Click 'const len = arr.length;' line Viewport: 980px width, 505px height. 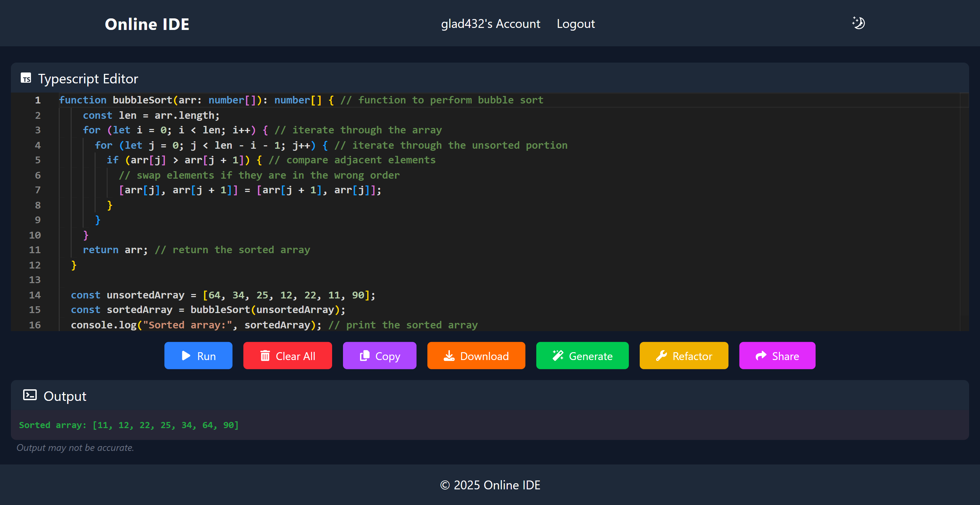(x=151, y=115)
